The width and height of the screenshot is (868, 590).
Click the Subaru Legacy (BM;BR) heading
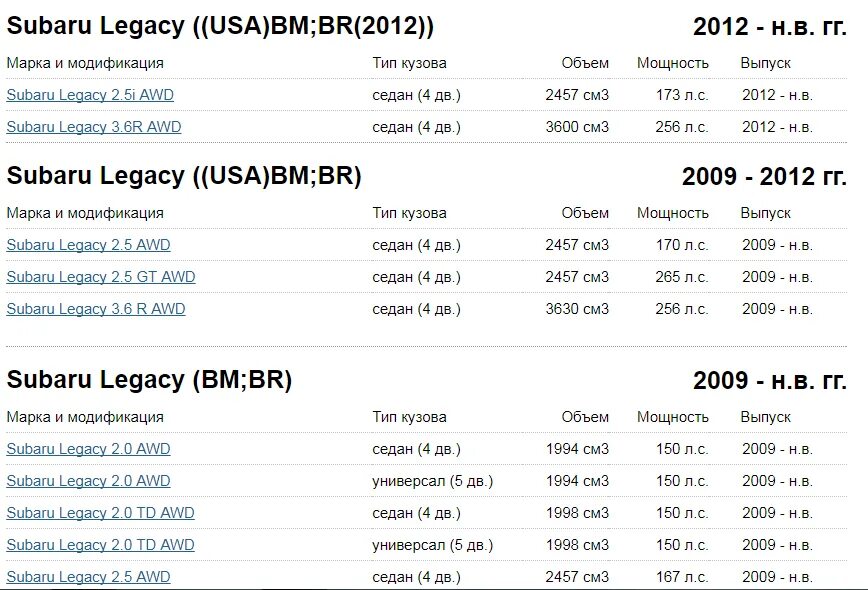click(x=149, y=381)
